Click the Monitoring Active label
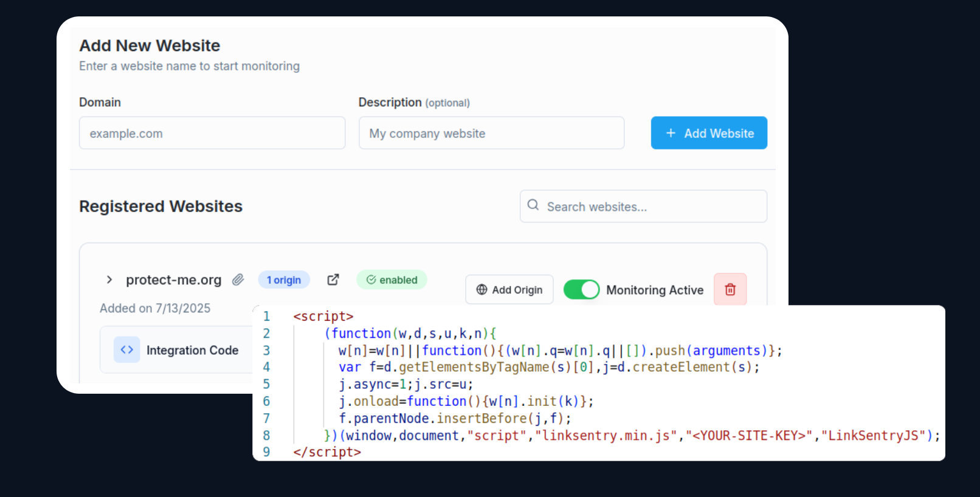This screenshot has width=980, height=497. (655, 290)
